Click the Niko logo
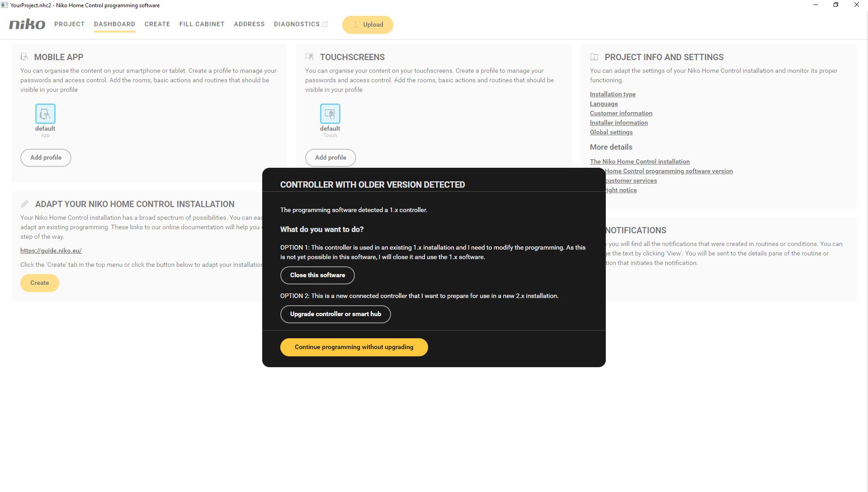Screen dimensions: 868x492 tap(27, 24)
